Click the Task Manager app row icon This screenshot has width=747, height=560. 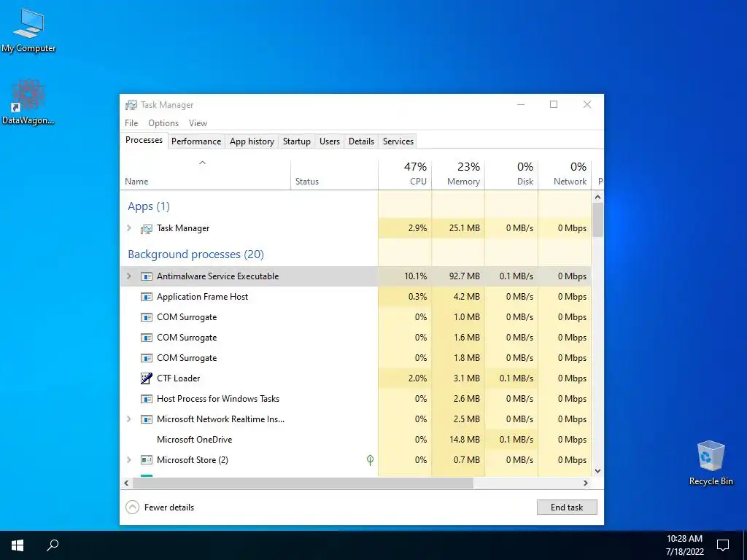coord(146,228)
